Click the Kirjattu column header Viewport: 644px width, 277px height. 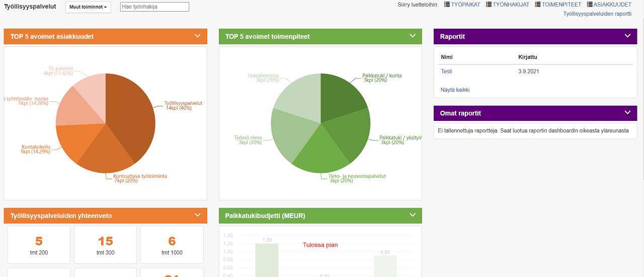(528, 57)
